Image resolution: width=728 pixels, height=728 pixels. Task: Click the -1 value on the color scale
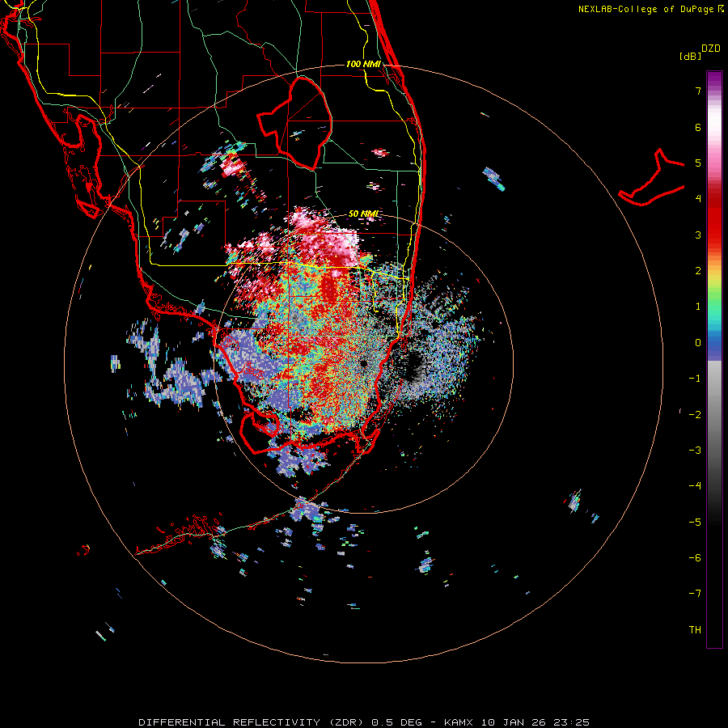(695, 379)
